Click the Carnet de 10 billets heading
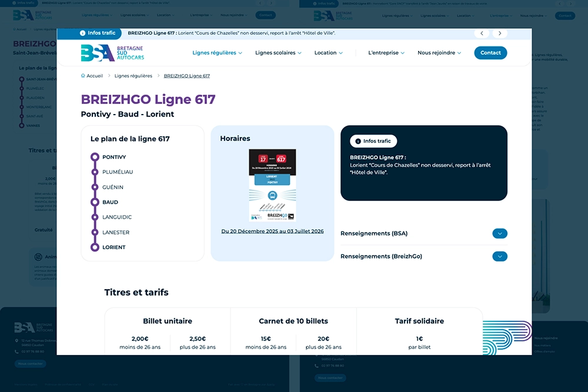 tap(293, 321)
